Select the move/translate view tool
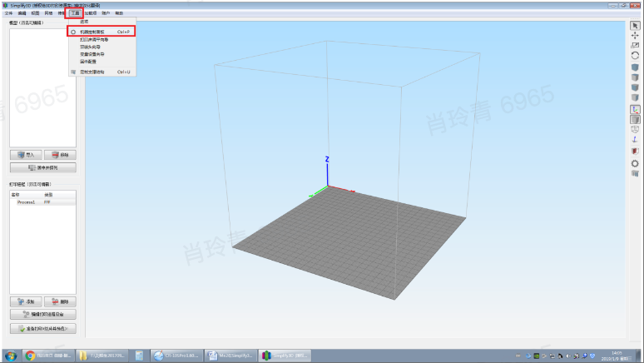This screenshot has width=644, height=363. pos(635,35)
